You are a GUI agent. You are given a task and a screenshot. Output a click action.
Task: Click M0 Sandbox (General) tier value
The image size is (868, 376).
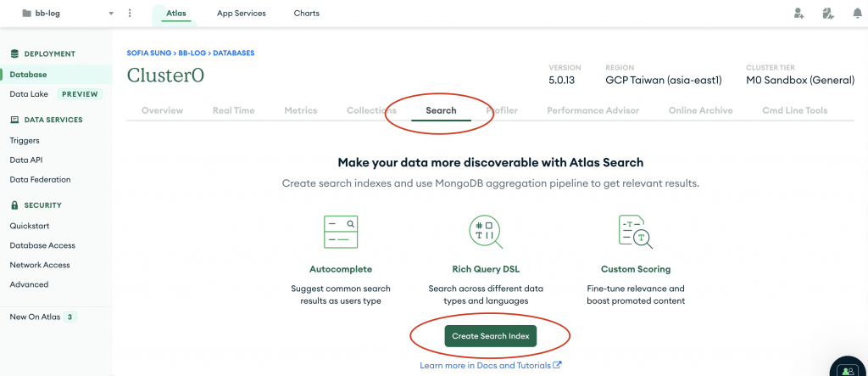800,81
